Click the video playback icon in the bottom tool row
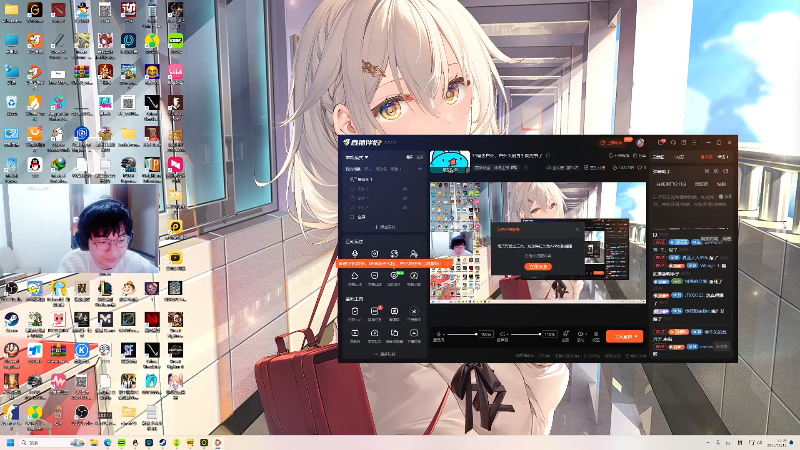800x450 pixels. pyautogui.click(x=355, y=333)
